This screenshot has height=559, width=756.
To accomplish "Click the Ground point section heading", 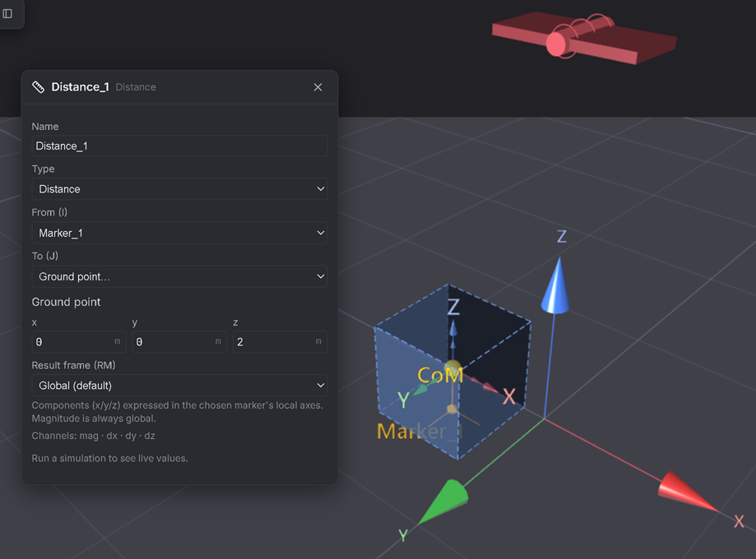I will (x=66, y=303).
